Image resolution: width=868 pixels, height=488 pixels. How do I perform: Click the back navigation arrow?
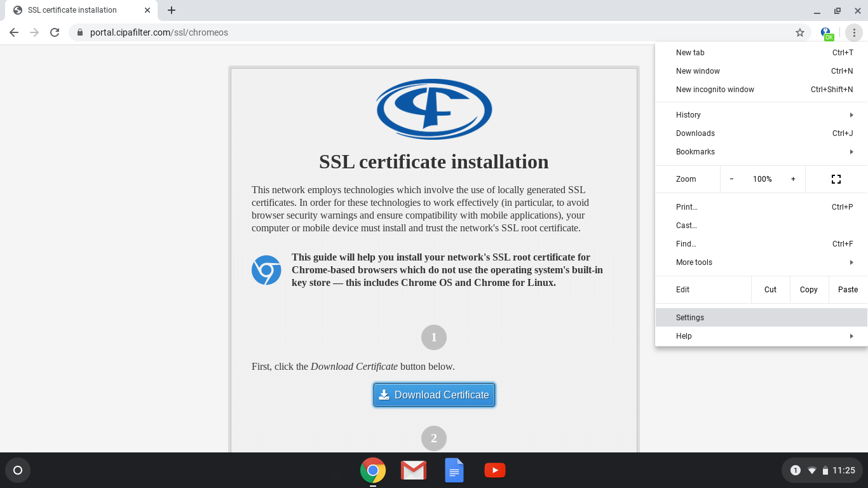click(14, 32)
